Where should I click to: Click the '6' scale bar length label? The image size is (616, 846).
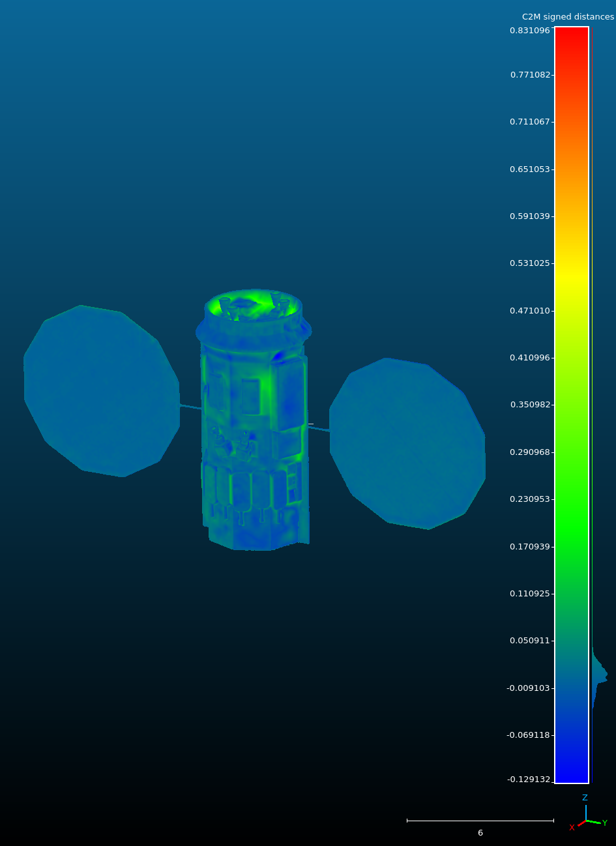click(480, 833)
